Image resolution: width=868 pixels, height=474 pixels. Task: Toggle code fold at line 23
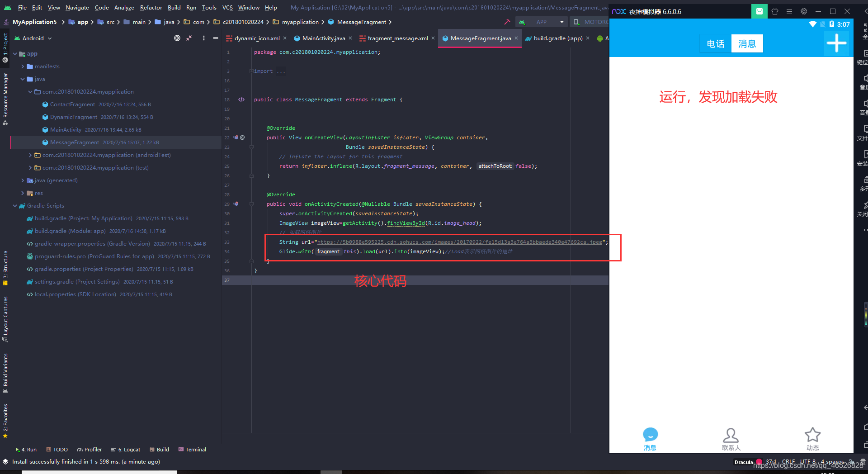[x=251, y=147]
